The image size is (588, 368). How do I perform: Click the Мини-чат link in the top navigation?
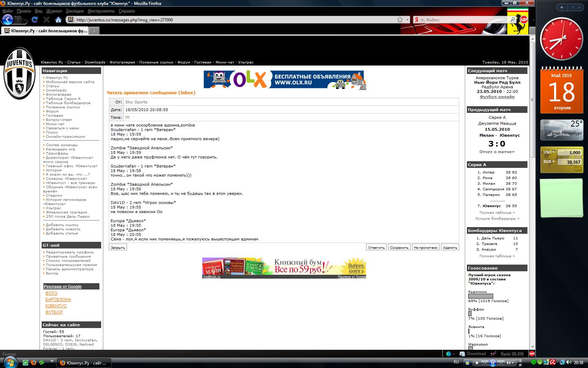point(225,62)
